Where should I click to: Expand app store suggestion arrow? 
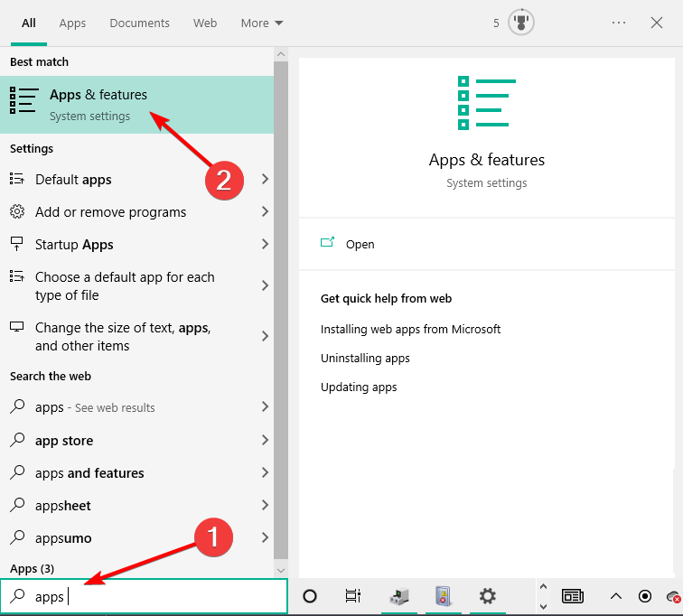click(265, 440)
